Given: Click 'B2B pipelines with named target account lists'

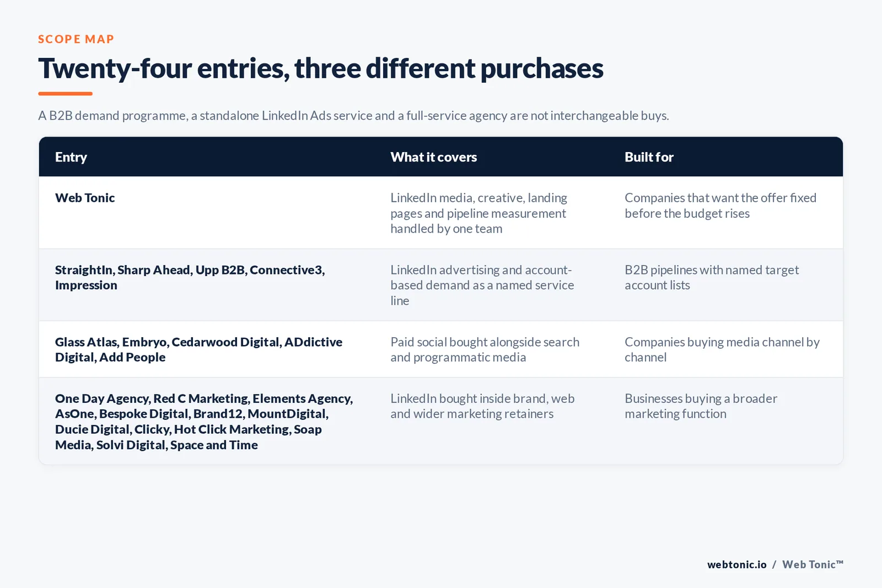Looking at the screenshot, I should (712, 277).
